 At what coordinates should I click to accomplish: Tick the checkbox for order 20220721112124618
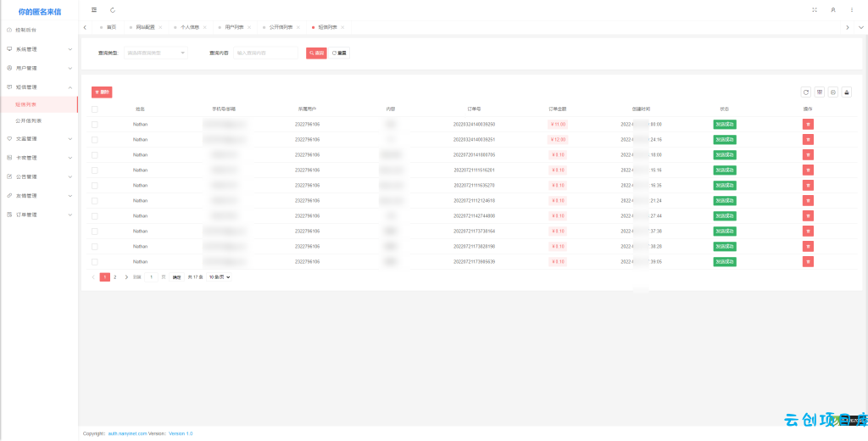95,200
